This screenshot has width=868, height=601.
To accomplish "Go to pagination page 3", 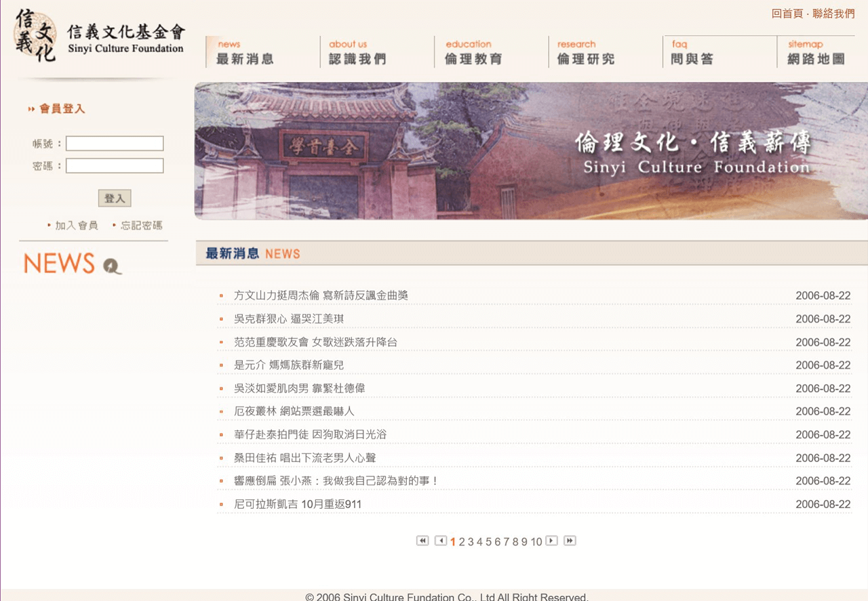I will (471, 541).
